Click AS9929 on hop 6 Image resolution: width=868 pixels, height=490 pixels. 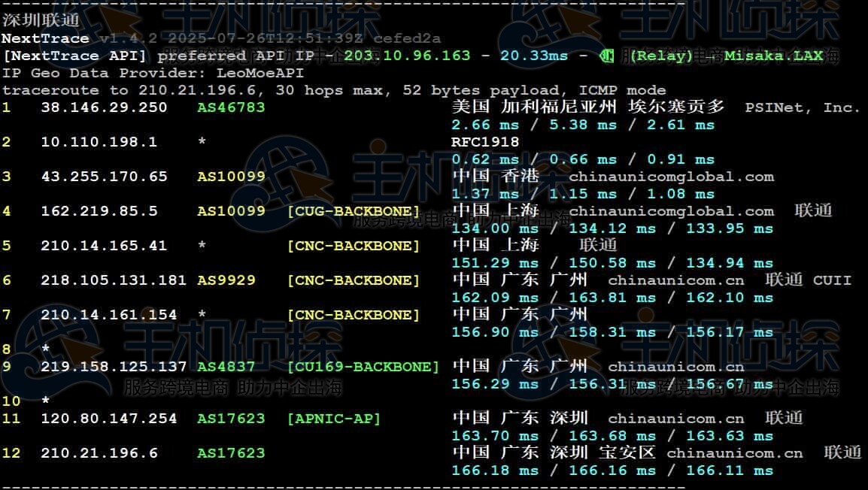point(226,280)
